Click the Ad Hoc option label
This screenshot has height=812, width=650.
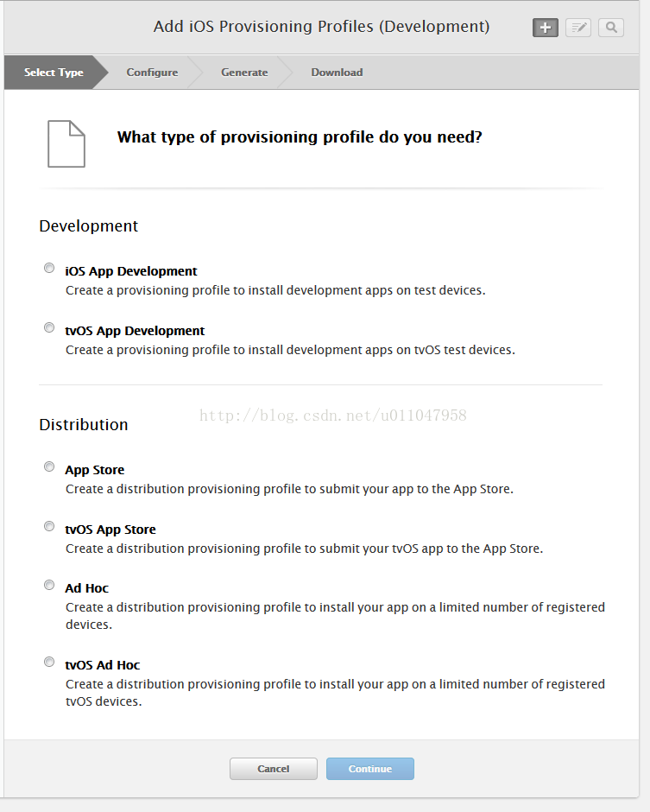87,588
